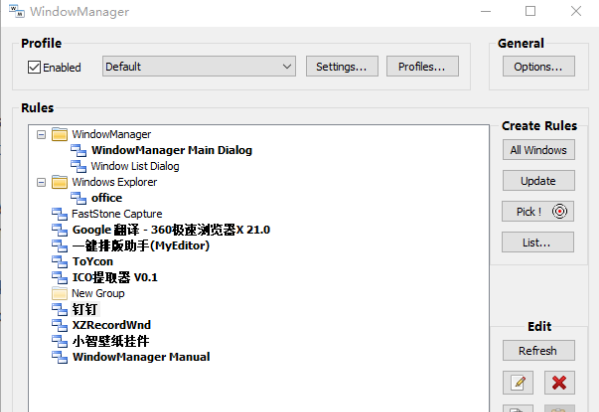
Task: Click the Profiles... button
Action: tap(422, 67)
